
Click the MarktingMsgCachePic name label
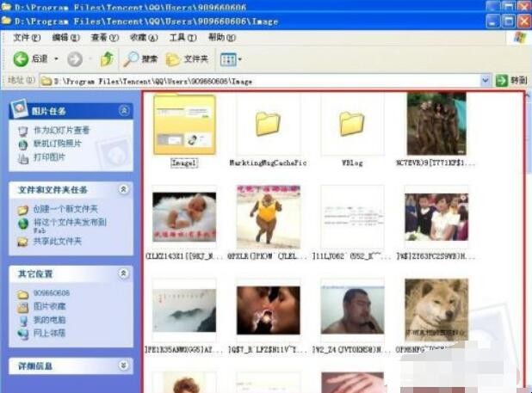(x=268, y=163)
